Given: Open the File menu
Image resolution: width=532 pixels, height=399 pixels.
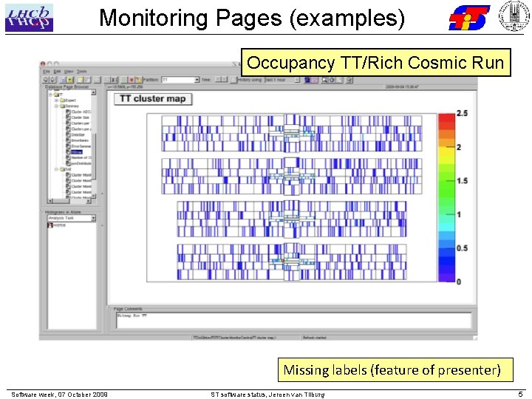Looking at the screenshot, I should [x=47, y=72].
